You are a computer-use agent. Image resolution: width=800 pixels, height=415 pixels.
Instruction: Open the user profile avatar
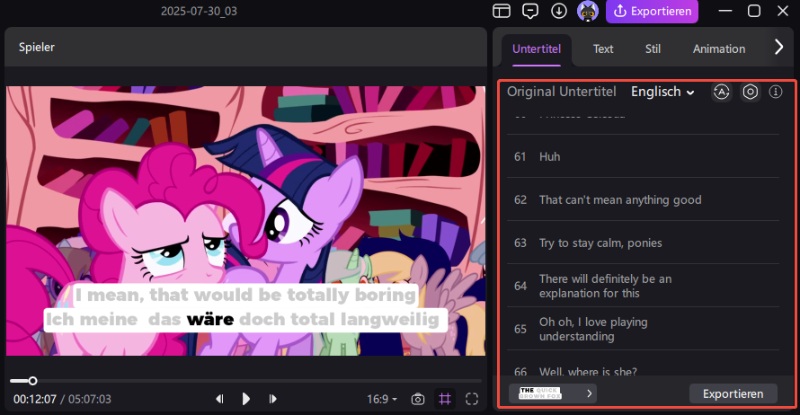pyautogui.click(x=587, y=11)
